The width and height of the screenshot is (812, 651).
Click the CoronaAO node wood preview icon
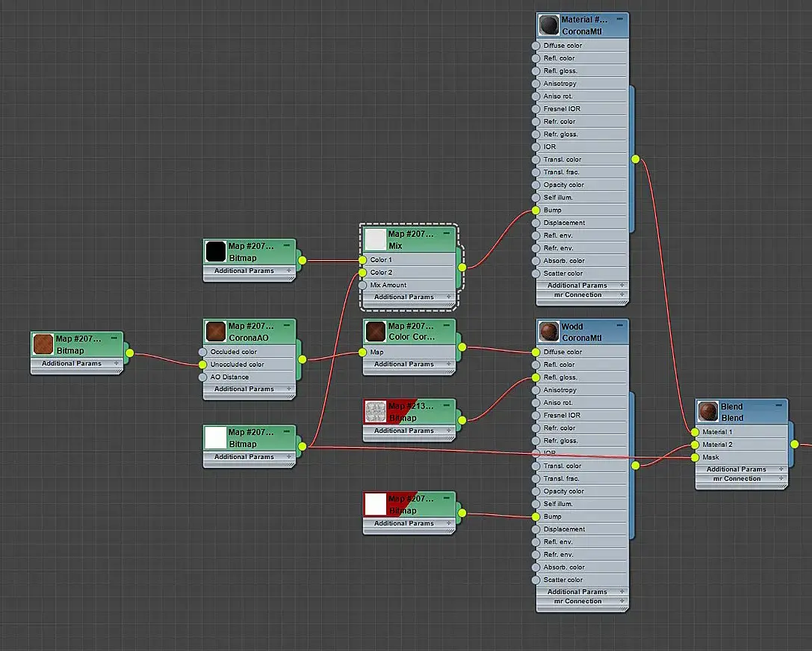coord(215,332)
